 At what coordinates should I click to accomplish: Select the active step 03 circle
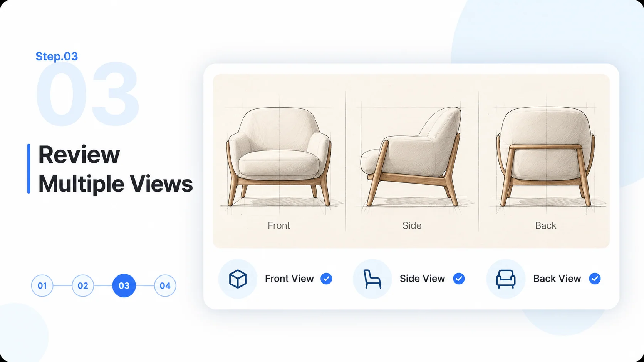(124, 285)
